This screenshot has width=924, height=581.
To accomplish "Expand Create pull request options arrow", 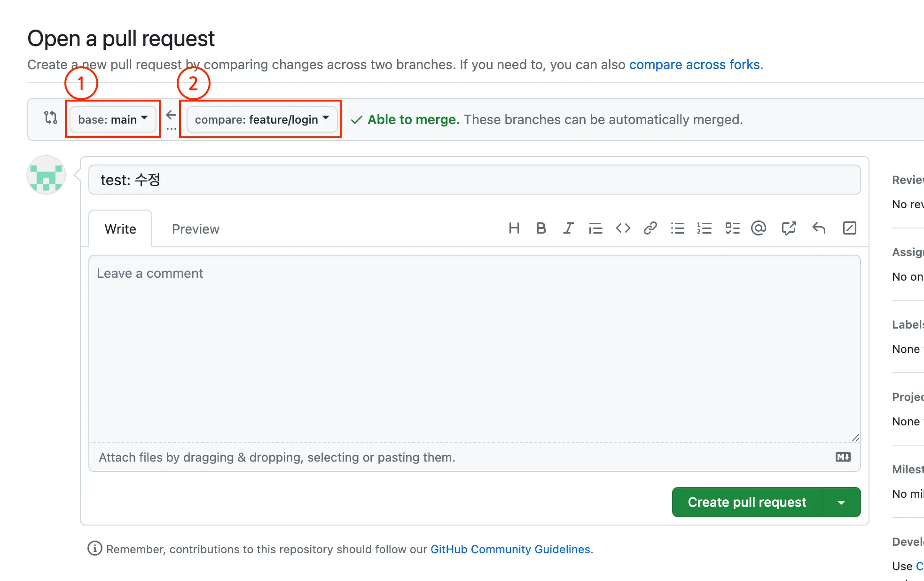I will (x=841, y=502).
